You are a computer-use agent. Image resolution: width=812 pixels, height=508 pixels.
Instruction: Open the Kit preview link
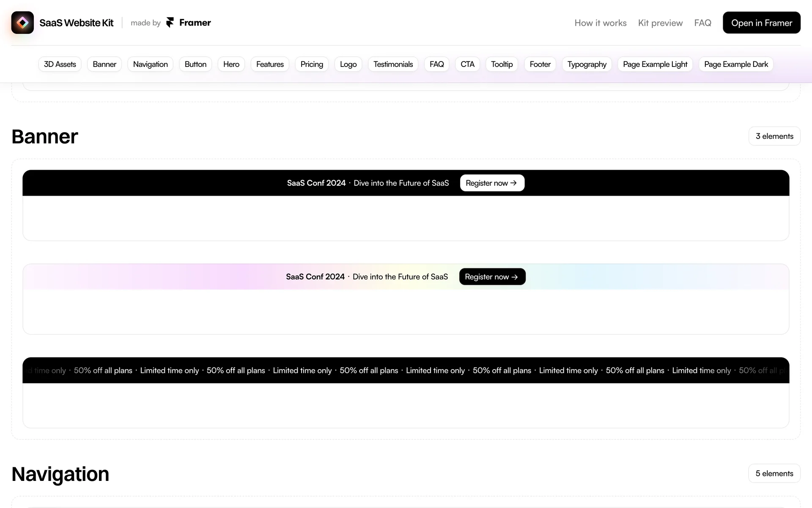tap(660, 23)
